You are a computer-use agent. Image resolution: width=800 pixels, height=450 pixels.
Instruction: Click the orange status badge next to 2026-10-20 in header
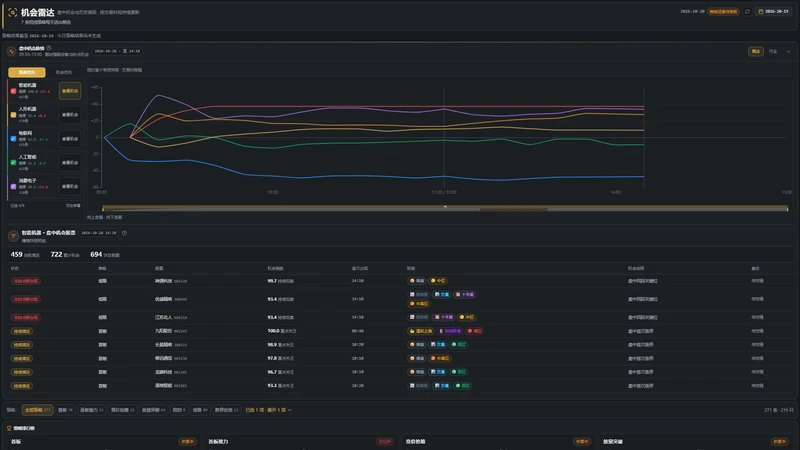coord(723,11)
